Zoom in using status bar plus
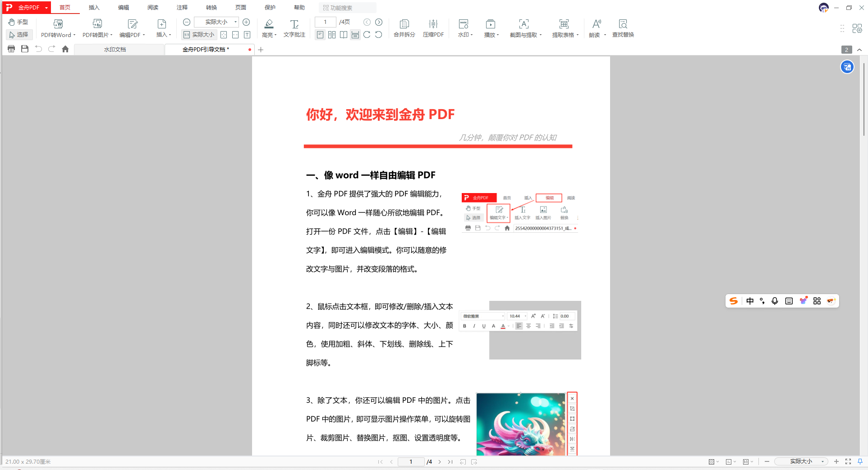Image resolution: width=868 pixels, height=470 pixels. coord(836,461)
